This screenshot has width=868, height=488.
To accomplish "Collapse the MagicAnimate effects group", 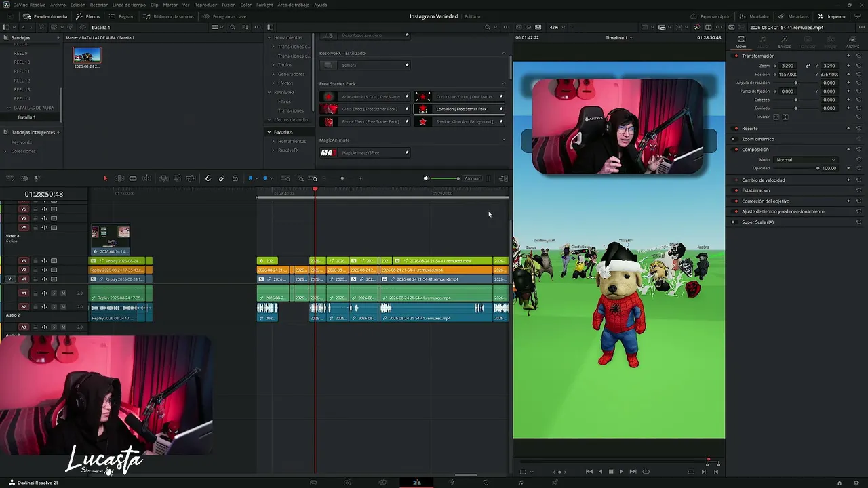I will [504, 140].
